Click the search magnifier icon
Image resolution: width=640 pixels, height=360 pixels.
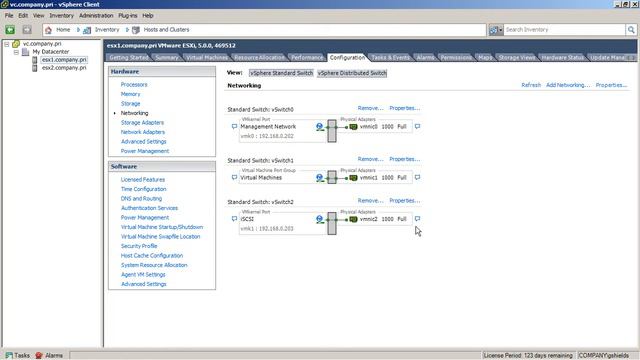click(631, 30)
